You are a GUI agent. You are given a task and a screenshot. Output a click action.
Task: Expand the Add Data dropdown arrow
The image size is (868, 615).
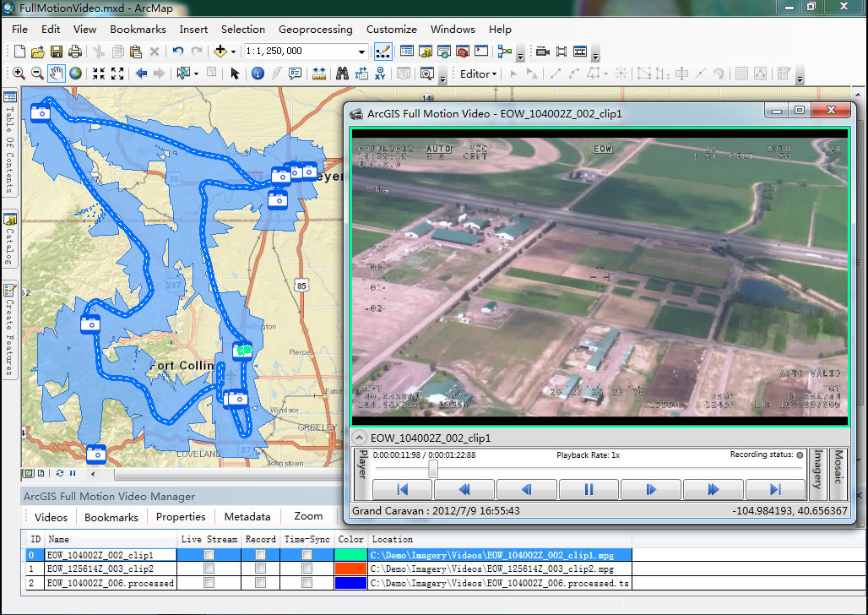tap(233, 52)
